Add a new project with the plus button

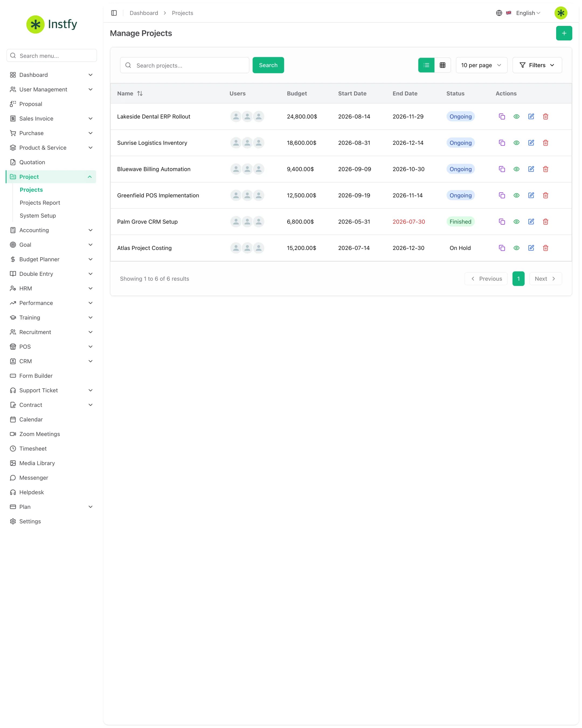(564, 33)
